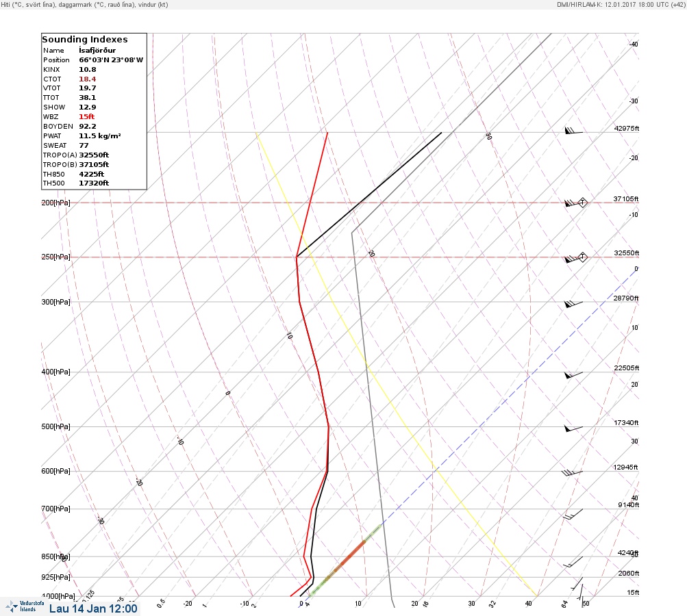Click the 200[hPa] pressure label
The height and width of the screenshot is (616, 687).
click(55, 203)
